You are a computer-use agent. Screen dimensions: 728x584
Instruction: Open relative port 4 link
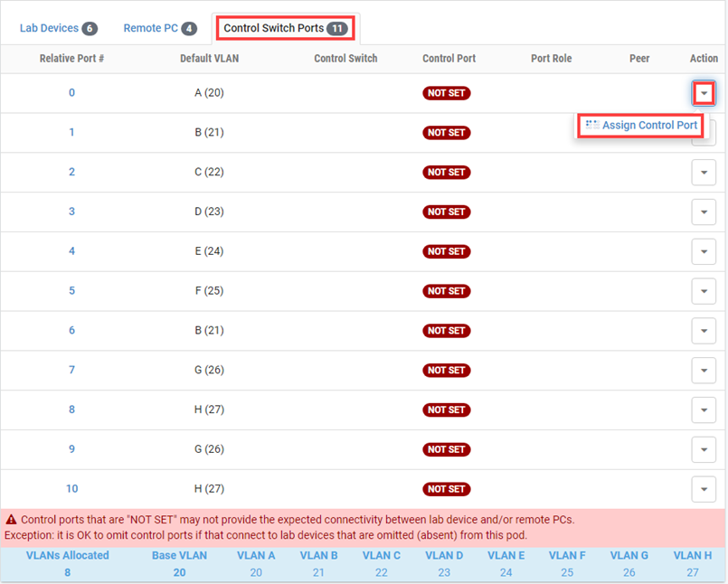(x=72, y=251)
